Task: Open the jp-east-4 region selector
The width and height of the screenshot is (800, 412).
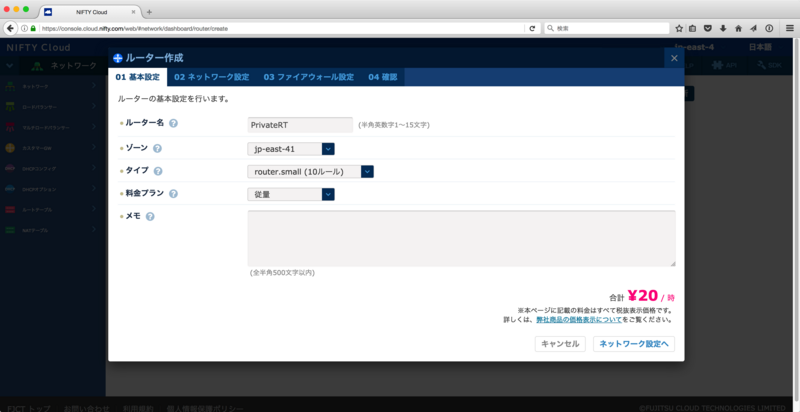Action: 696,47
